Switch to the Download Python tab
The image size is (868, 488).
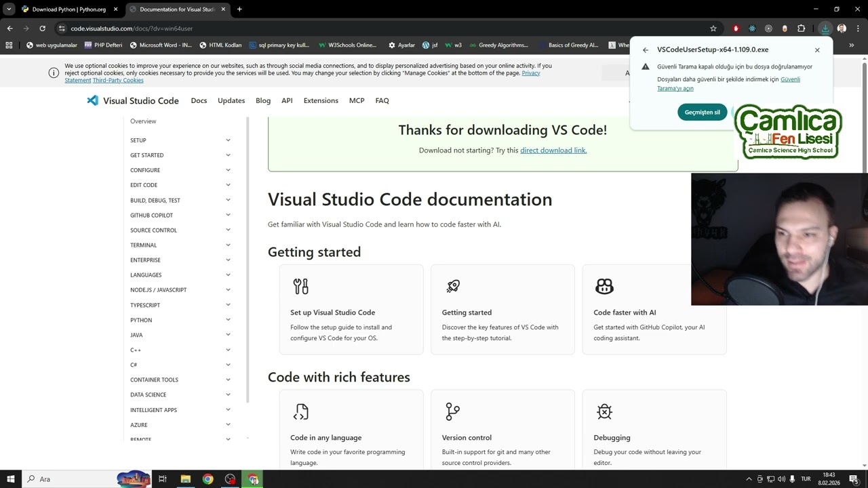point(69,9)
